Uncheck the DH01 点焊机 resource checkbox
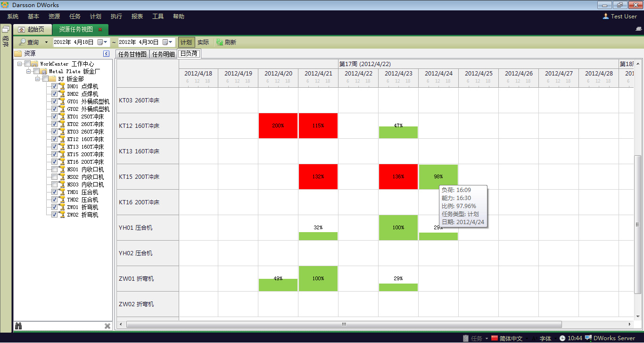The height and width of the screenshot is (343, 644). pos(54,86)
